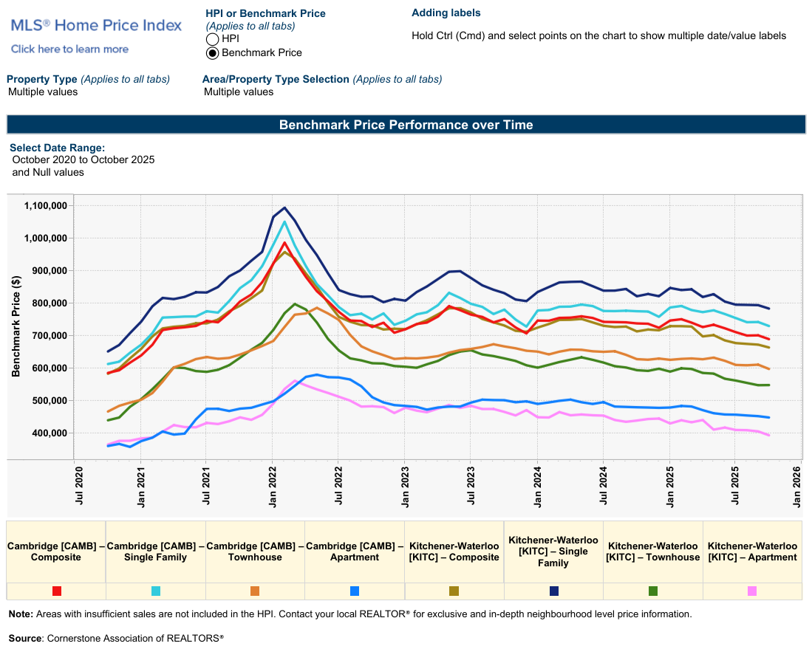Click the MLS Home Price Index logo
The image size is (812, 649).
96,25
